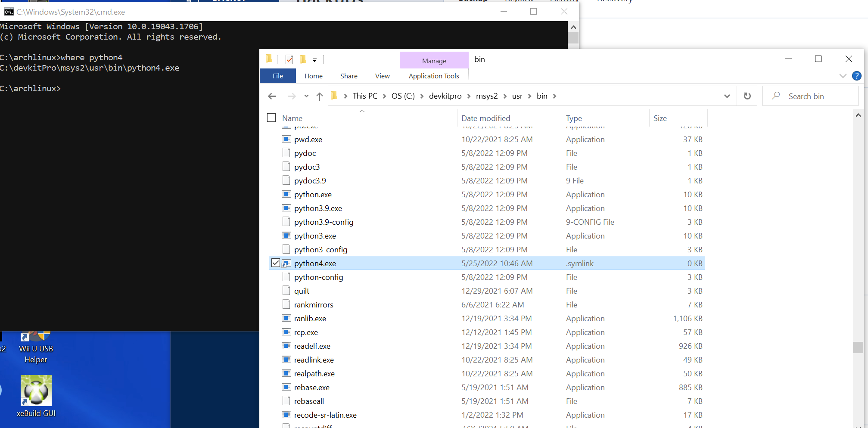Click the pydoc file icon
This screenshot has width=868, height=428.
coord(286,153)
